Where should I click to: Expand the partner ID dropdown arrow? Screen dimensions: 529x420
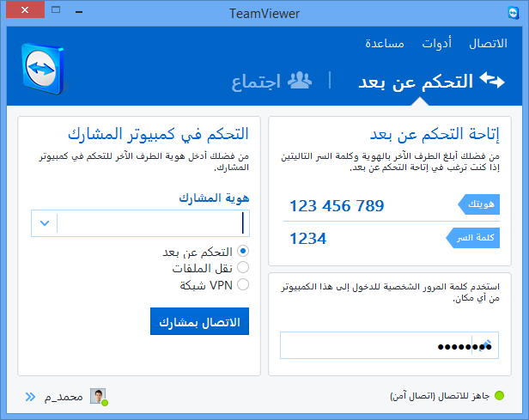(x=45, y=223)
